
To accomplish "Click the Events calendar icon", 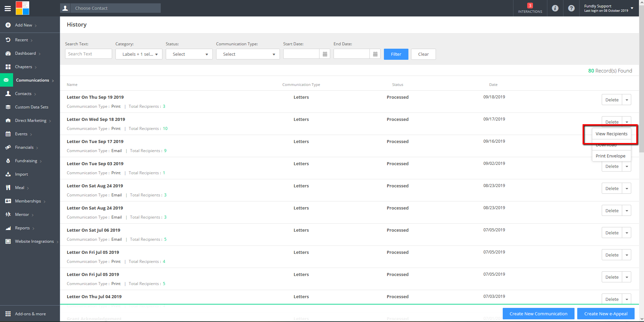I will pyautogui.click(x=8, y=134).
